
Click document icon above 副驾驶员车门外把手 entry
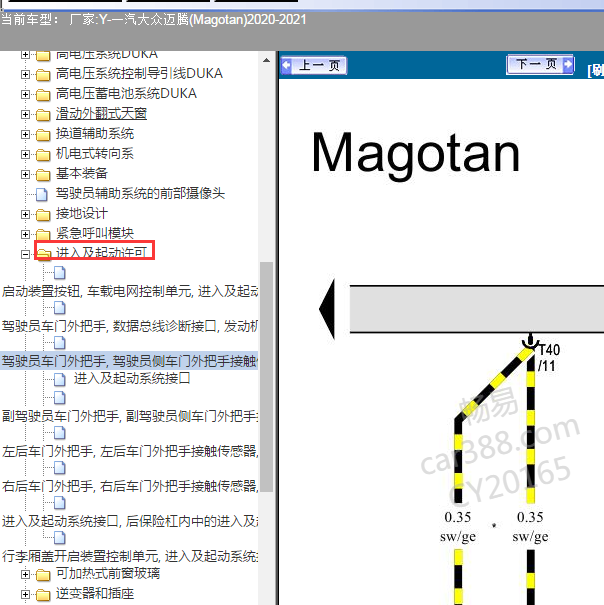click(x=59, y=398)
